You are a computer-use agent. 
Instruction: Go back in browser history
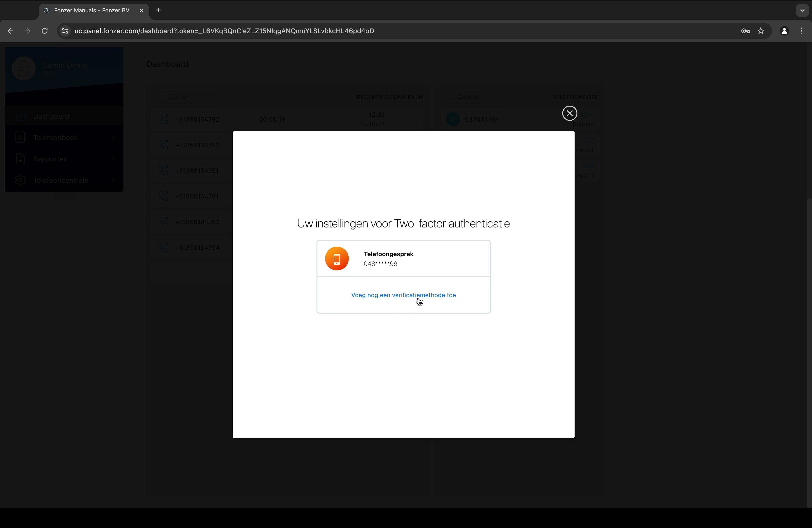11,31
